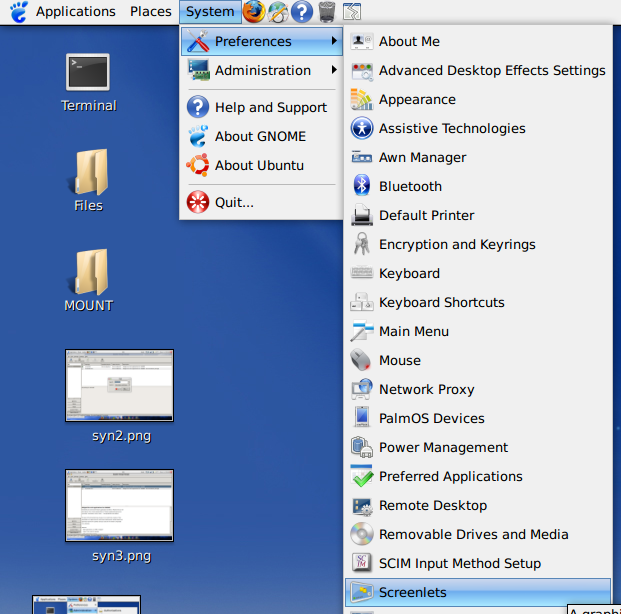Close the System menu via its title
This screenshot has width=621, height=614.
point(210,11)
